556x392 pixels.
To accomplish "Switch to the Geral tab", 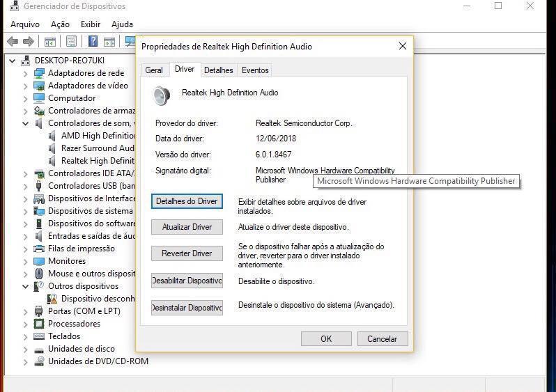I will (x=154, y=70).
